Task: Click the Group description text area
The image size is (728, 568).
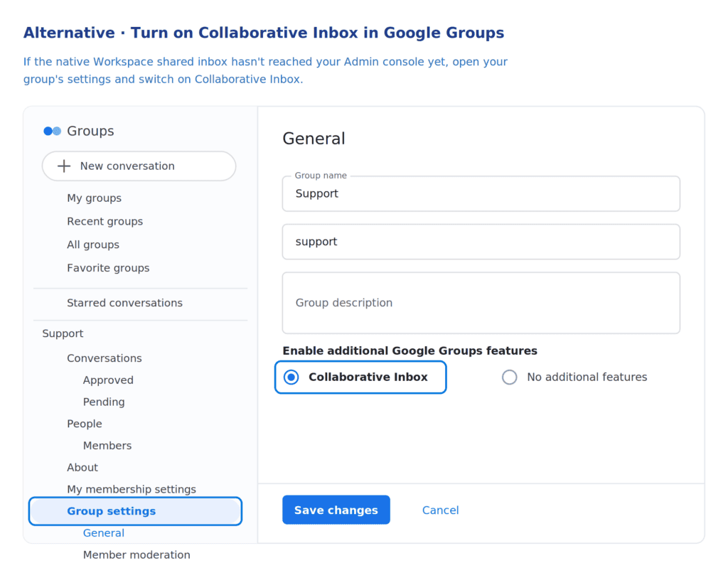Action: pyautogui.click(x=481, y=303)
